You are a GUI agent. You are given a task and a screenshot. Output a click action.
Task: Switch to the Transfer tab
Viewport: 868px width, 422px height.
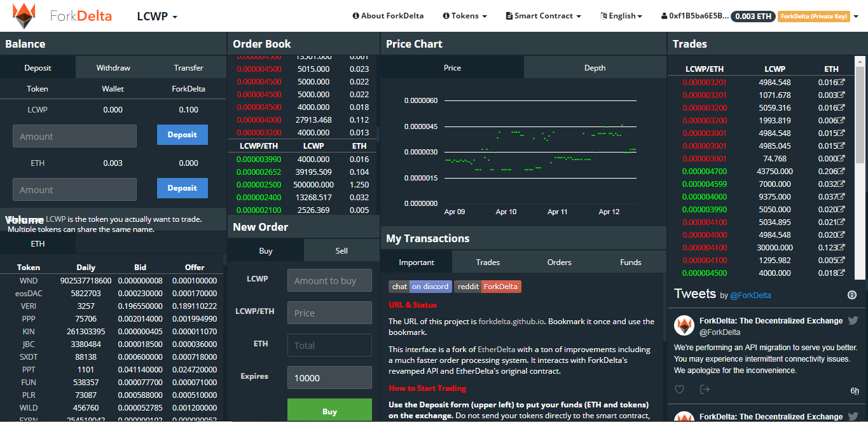(189, 67)
